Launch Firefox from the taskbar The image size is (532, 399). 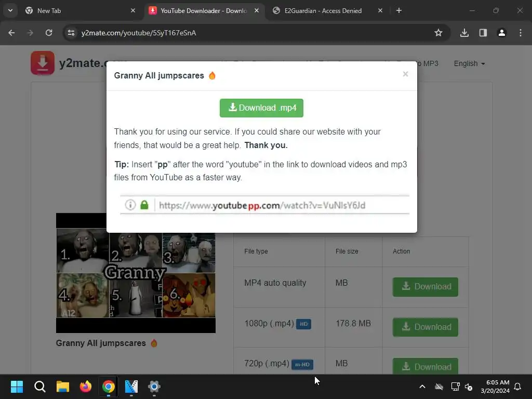pos(86,387)
